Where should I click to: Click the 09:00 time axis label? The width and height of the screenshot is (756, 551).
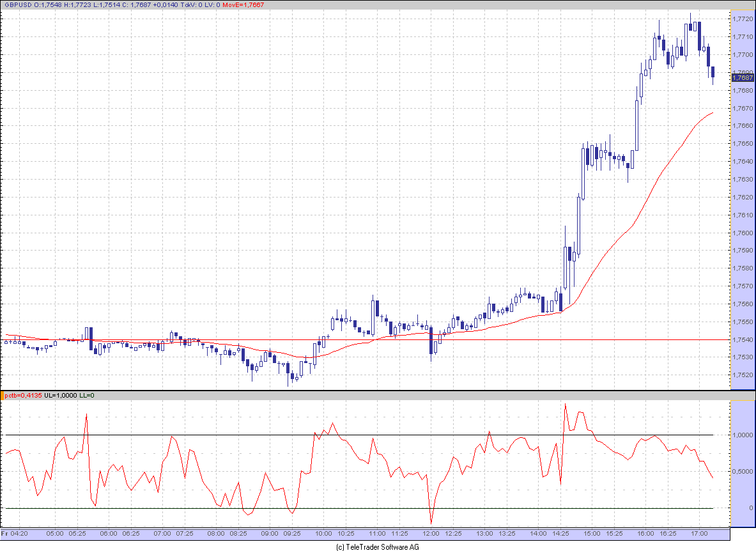point(270,533)
